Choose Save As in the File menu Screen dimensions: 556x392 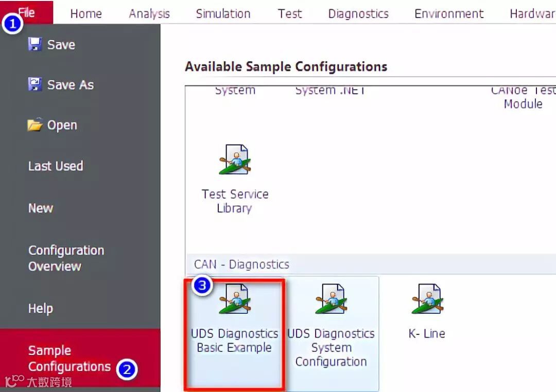coord(71,85)
